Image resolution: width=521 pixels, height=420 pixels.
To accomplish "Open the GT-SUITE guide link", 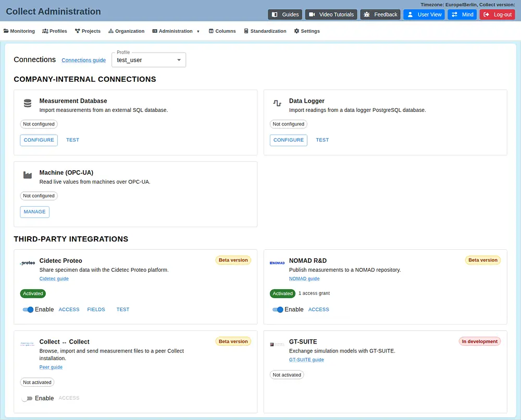I will [x=306, y=360].
